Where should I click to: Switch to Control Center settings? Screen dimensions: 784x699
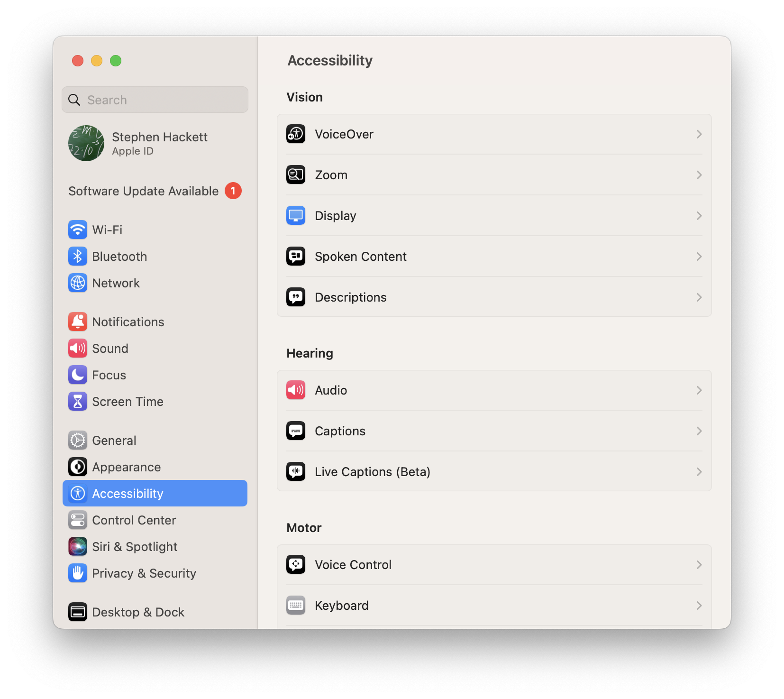tap(134, 520)
